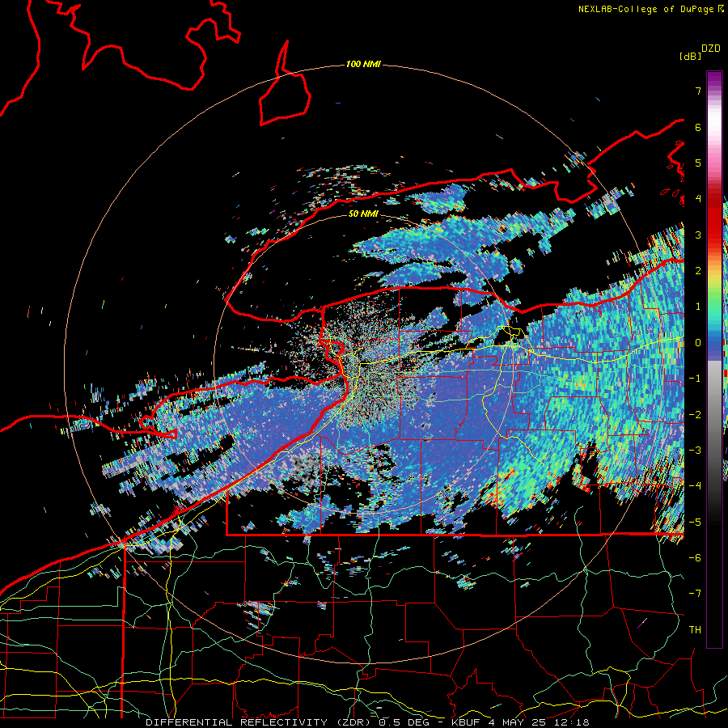Click the 0 tick label on color scale

(698, 343)
